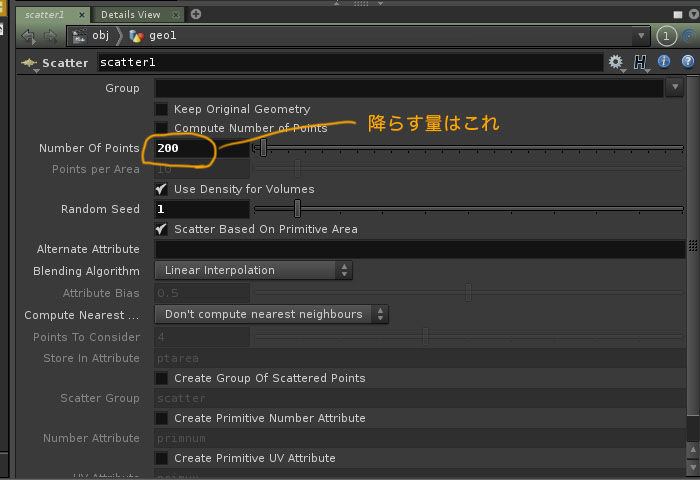The height and width of the screenshot is (480, 700).
Task: Click the back navigation arrow
Action: 28,36
